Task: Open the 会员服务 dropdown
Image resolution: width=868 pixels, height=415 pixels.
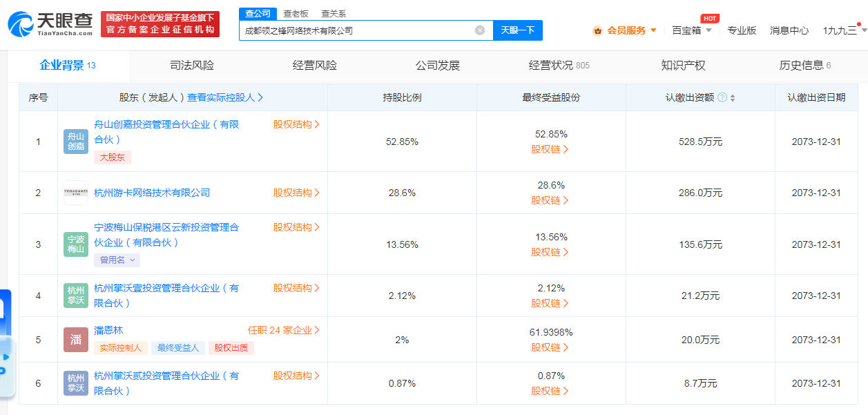Action: click(632, 30)
